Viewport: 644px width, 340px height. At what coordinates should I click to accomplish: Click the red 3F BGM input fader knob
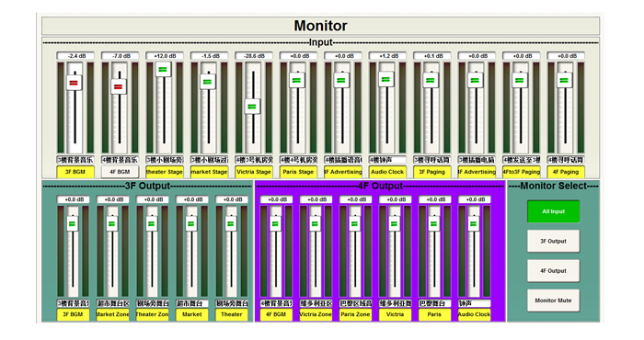74,83
